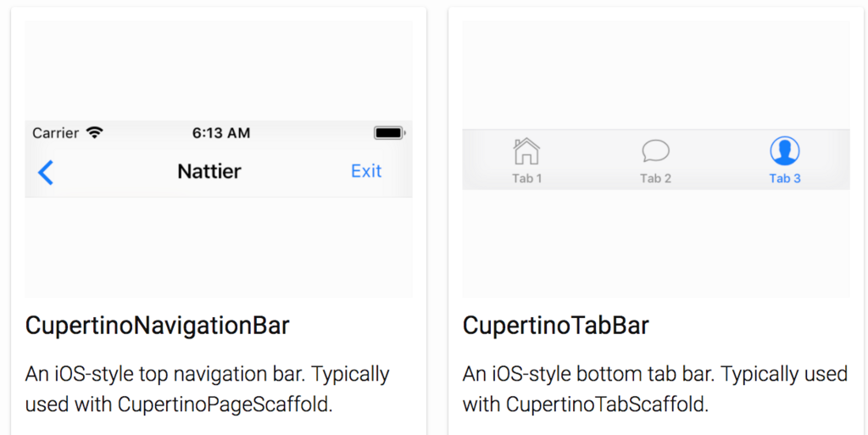Click the iOS-style top navigation bar description

coord(208,389)
